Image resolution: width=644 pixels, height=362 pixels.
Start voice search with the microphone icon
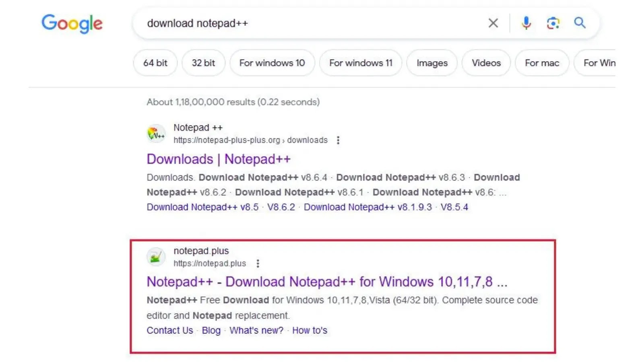pyautogui.click(x=526, y=23)
